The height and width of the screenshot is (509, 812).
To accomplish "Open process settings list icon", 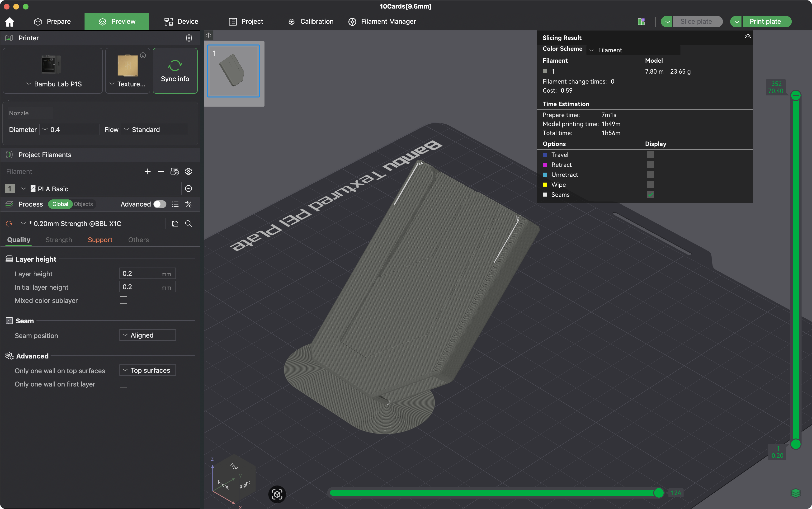I will (175, 204).
